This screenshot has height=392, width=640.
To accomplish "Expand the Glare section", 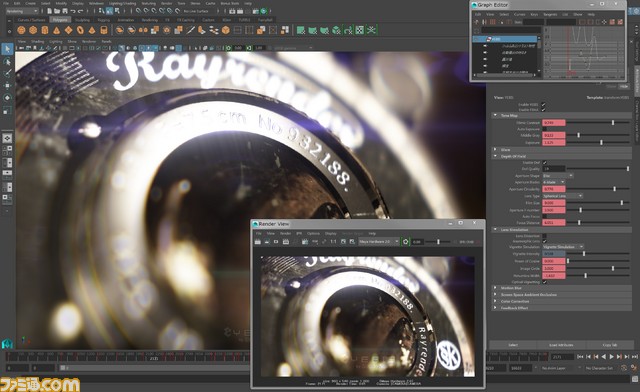I will tap(562, 150).
